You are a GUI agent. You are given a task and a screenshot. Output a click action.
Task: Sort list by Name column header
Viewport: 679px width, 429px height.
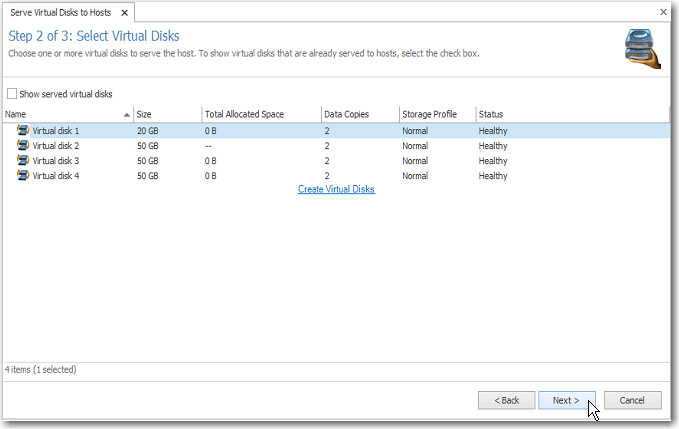pyautogui.click(x=60, y=115)
